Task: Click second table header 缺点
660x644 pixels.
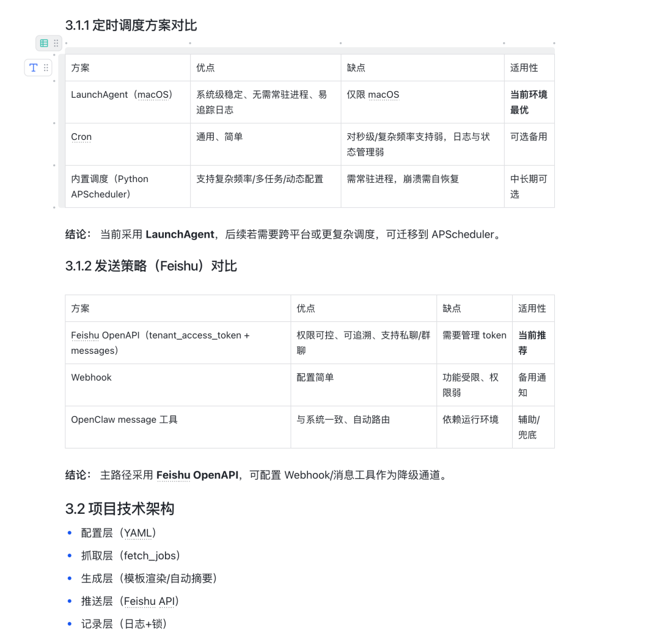Action: pyautogui.click(x=474, y=309)
